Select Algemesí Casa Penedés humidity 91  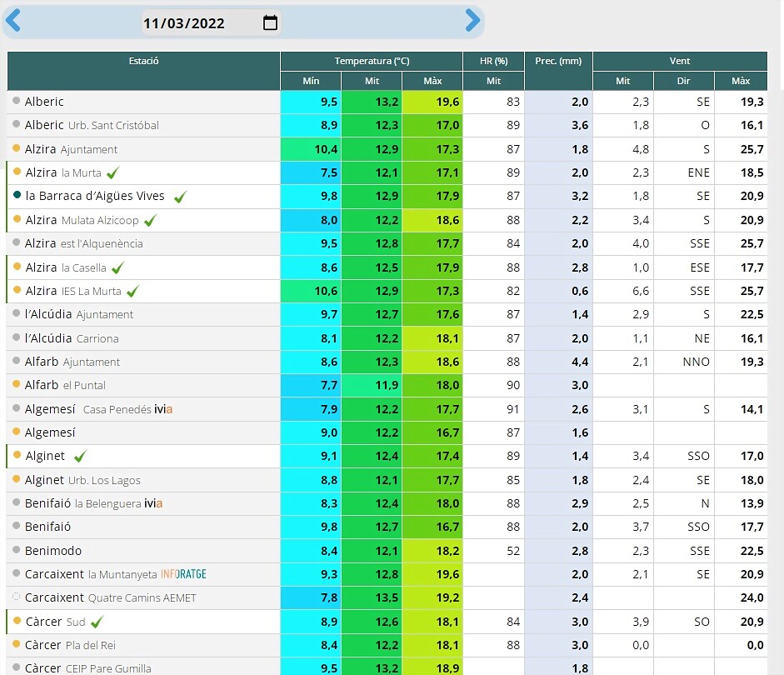click(x=493, y=409)
